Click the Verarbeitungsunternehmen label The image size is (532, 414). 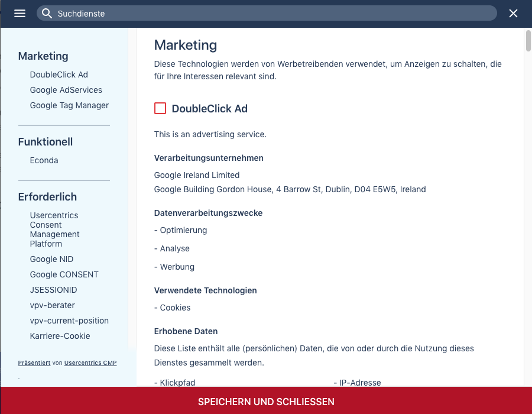[209, 158]
